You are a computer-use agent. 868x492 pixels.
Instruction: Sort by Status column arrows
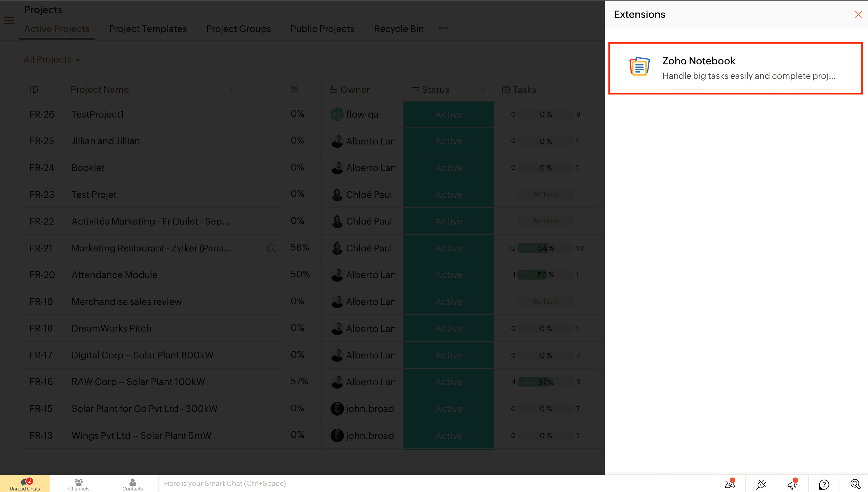pos(482,89)
